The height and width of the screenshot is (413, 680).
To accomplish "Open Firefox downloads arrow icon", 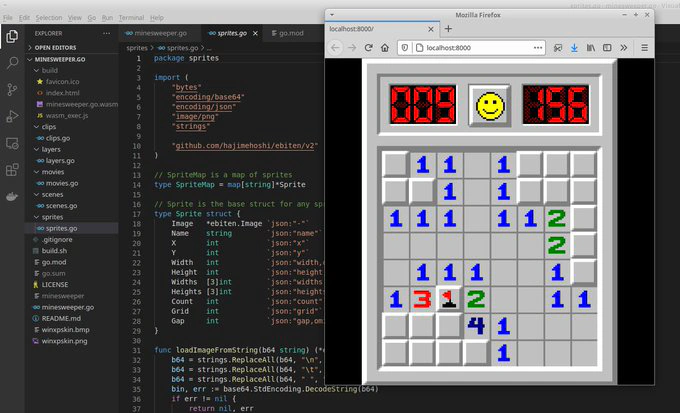I will click(x=574, y=48).
